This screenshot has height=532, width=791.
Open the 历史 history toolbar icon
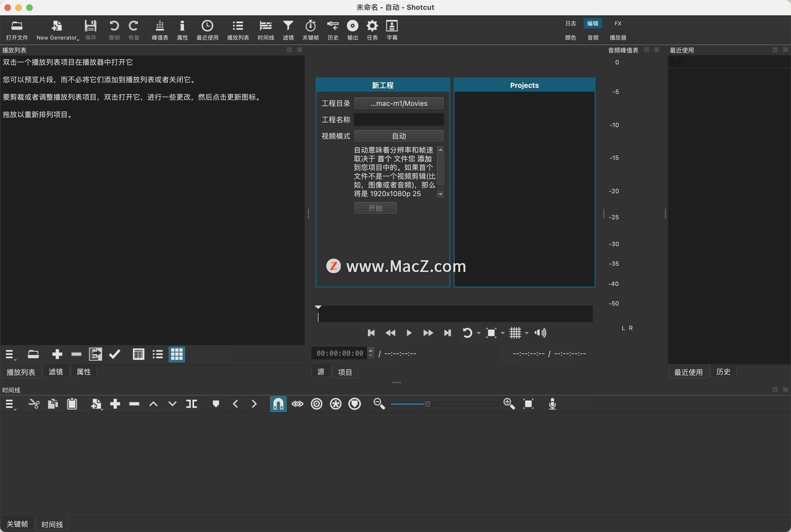333,30
